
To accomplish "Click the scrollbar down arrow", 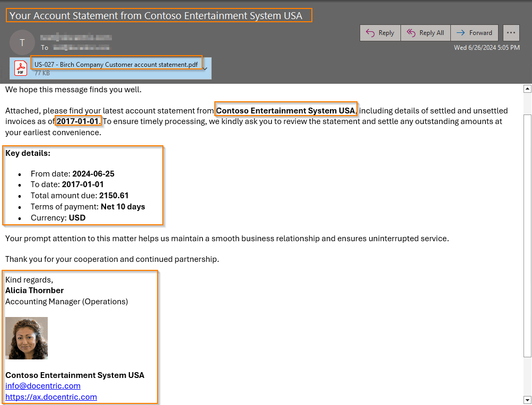I will point(527,399).
